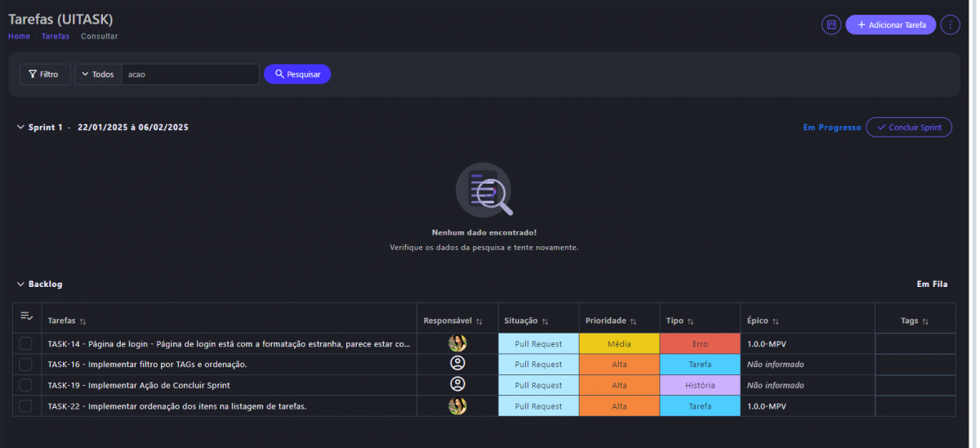Screen dimensions: 980x448
Task: Go to Home breadcrumb link
Action: [19, 36]
